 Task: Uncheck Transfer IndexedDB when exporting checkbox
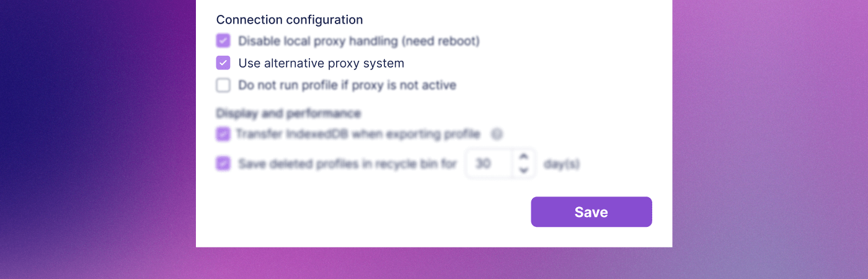(223, 134)
